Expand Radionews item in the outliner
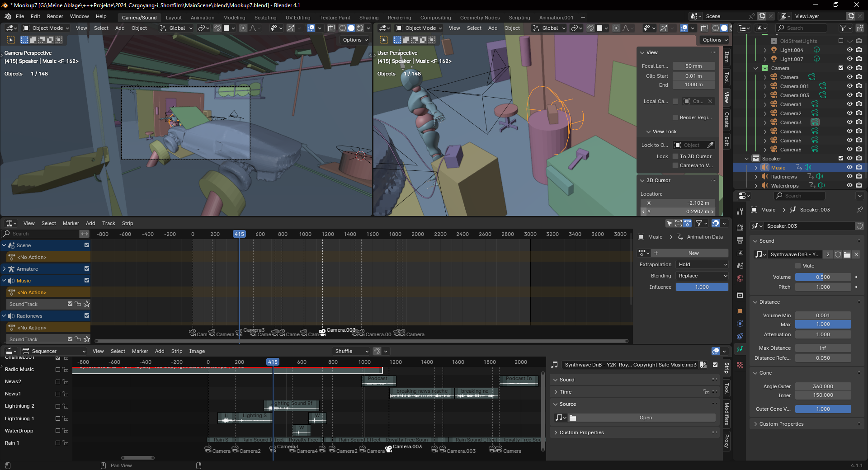 756,177
